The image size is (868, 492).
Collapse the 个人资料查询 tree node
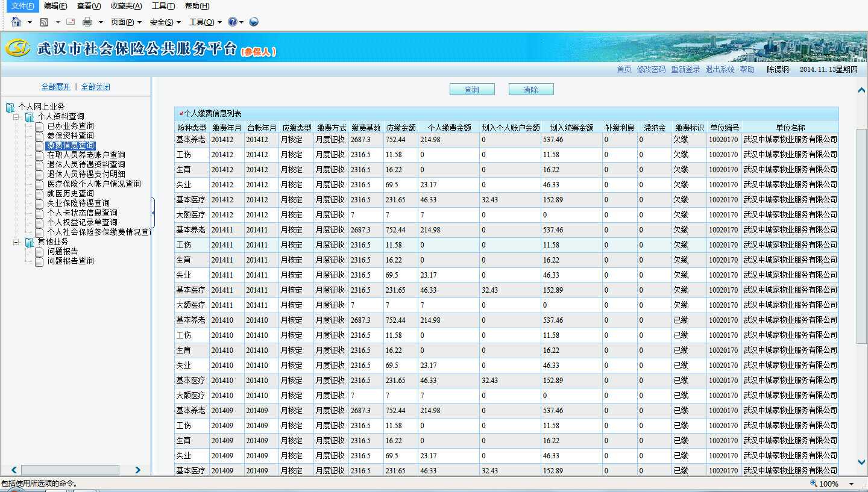tap(16, 117)
